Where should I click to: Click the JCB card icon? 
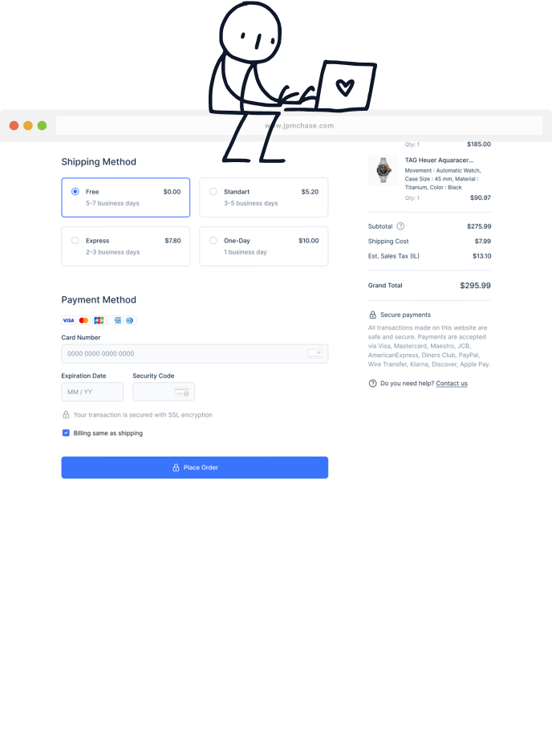[x=99, y=320]
